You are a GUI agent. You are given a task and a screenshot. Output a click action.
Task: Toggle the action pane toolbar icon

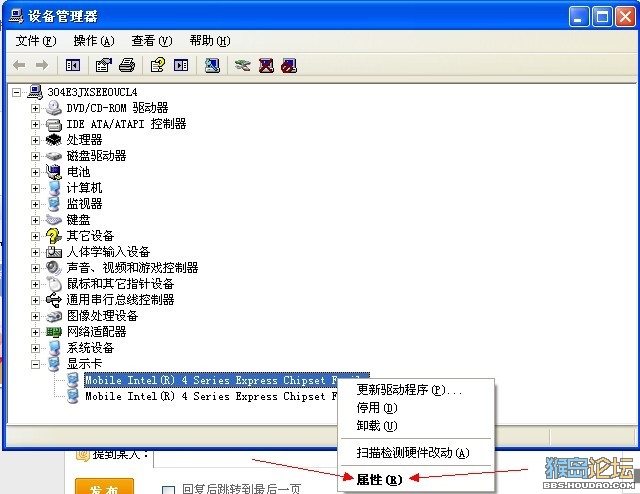click(181, 65)
